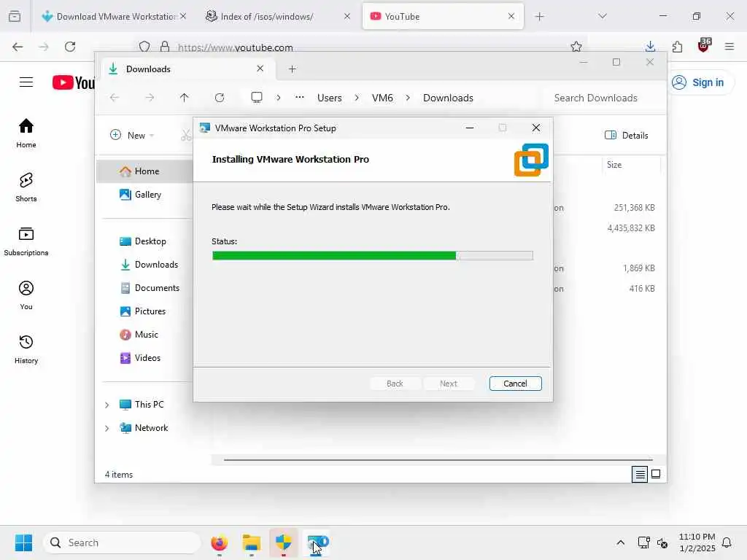Go forward in File Explorer

pos(150,98)
